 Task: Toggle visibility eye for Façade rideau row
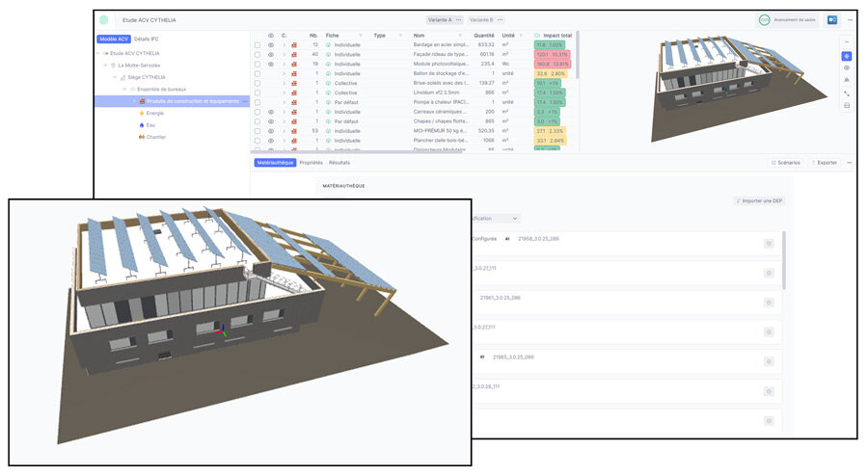pos(271,54)
